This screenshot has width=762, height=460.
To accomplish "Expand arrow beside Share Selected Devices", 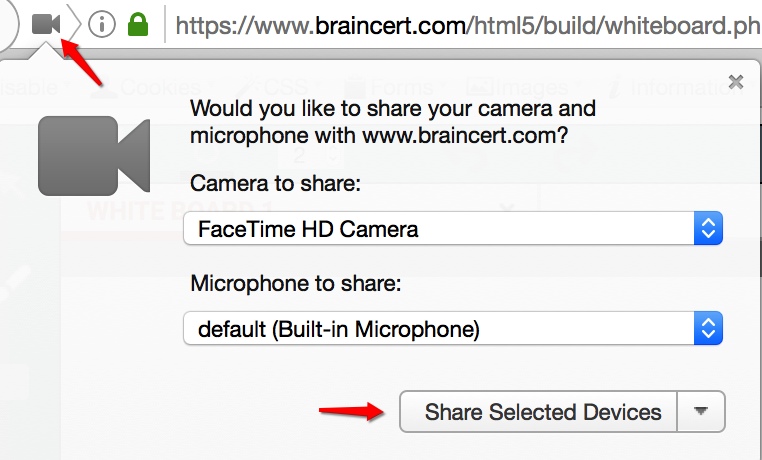I will (701, 411).
